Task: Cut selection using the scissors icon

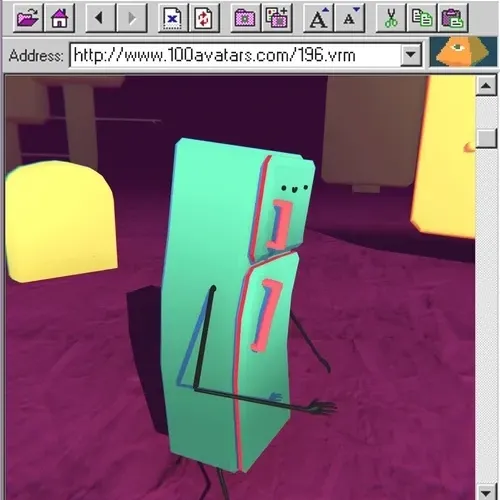Action: point(391,18)
